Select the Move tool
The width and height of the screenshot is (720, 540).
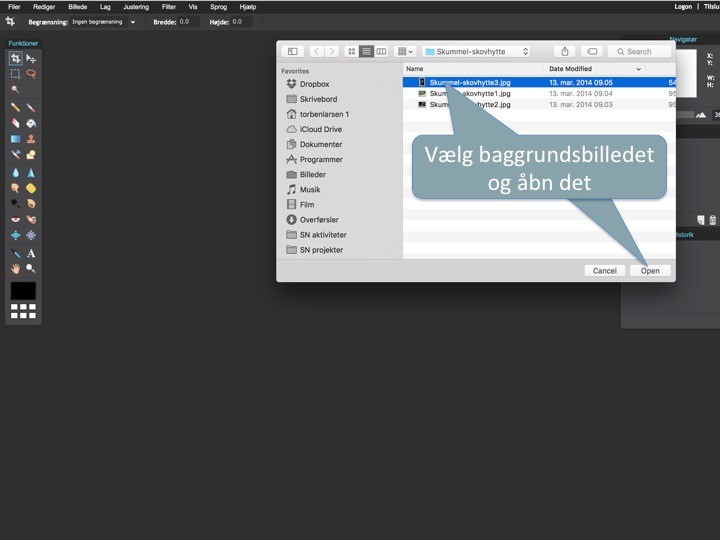pyautogui.click(x=31, y=59)
